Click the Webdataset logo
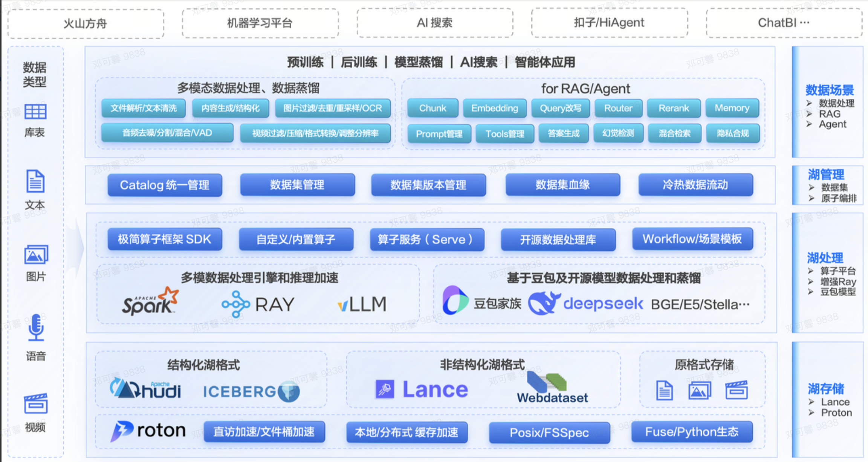 552,388
